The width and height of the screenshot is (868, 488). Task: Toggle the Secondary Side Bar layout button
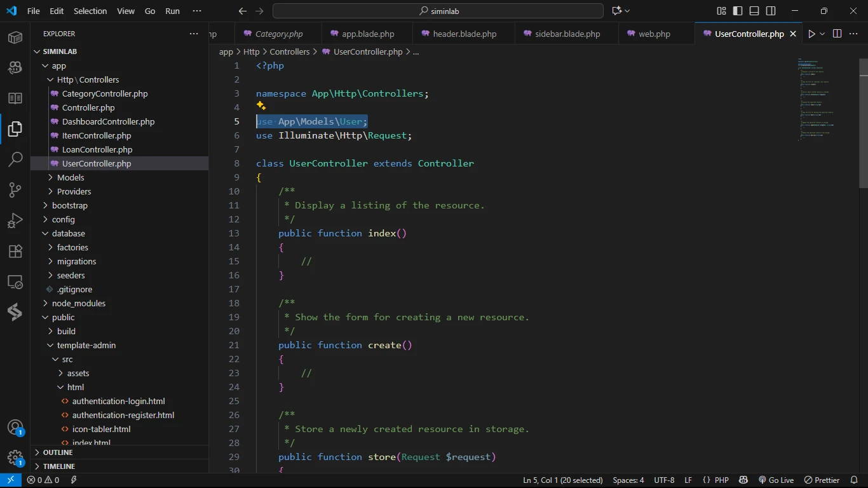771,11
